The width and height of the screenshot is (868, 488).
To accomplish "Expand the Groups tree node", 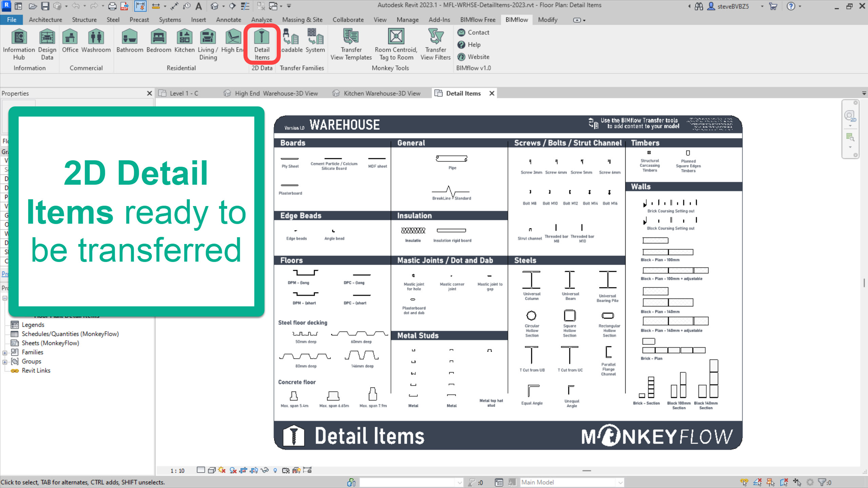I will [x=5, y=362].
